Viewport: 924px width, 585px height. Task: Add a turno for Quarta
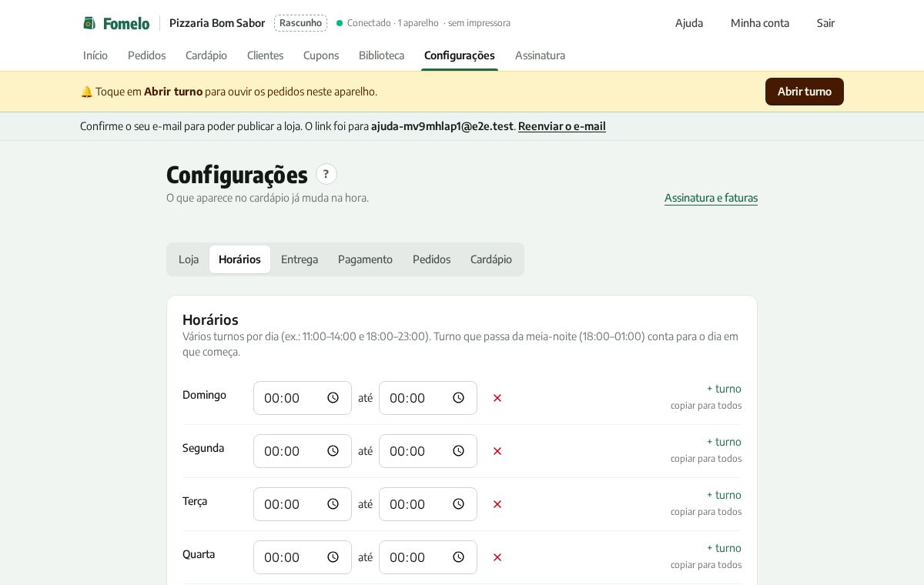tap(724, 548)
